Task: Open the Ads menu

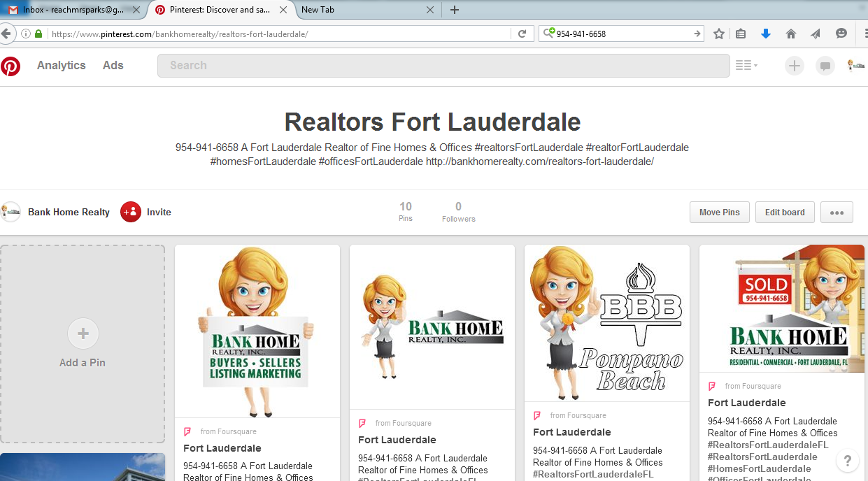Action: (113, 65)
